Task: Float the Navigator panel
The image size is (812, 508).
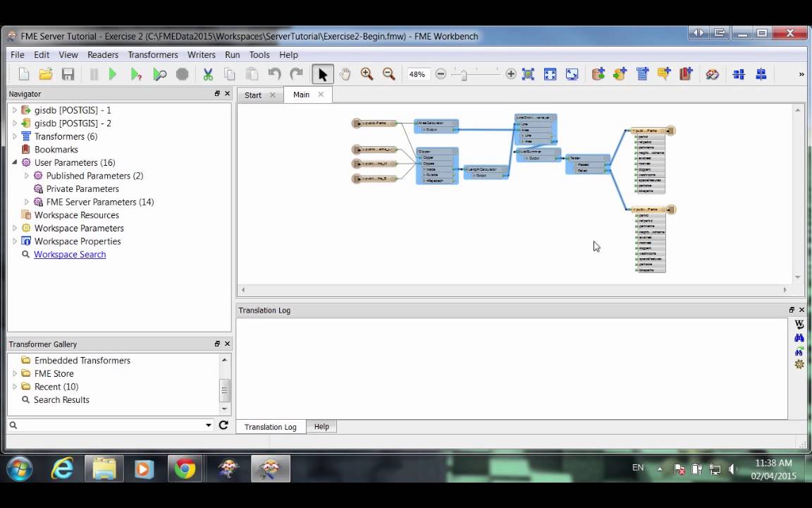Action: click(x=217, y=94)
